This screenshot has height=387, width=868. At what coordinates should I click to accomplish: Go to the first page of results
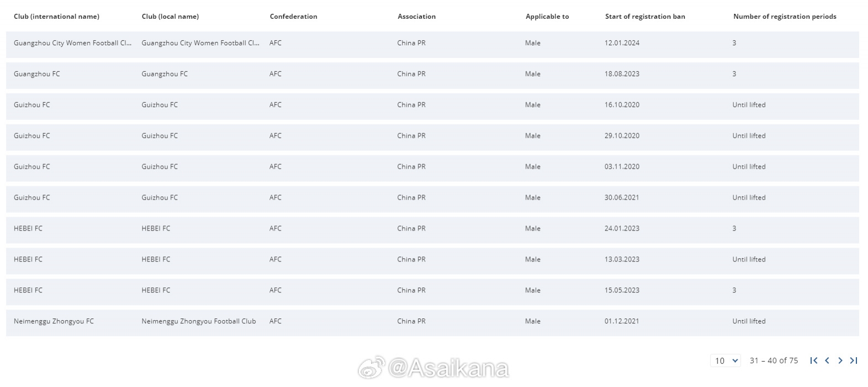tap(813, 360)
